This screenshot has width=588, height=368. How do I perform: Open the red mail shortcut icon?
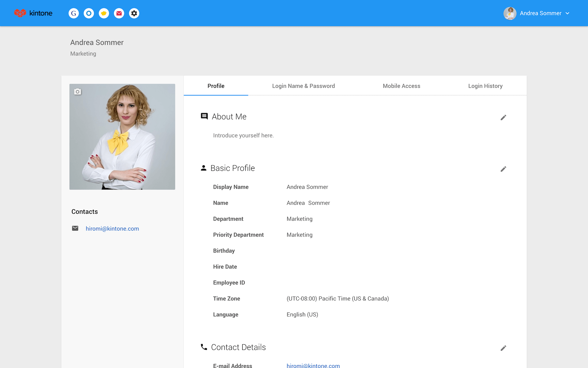(119, 13)
